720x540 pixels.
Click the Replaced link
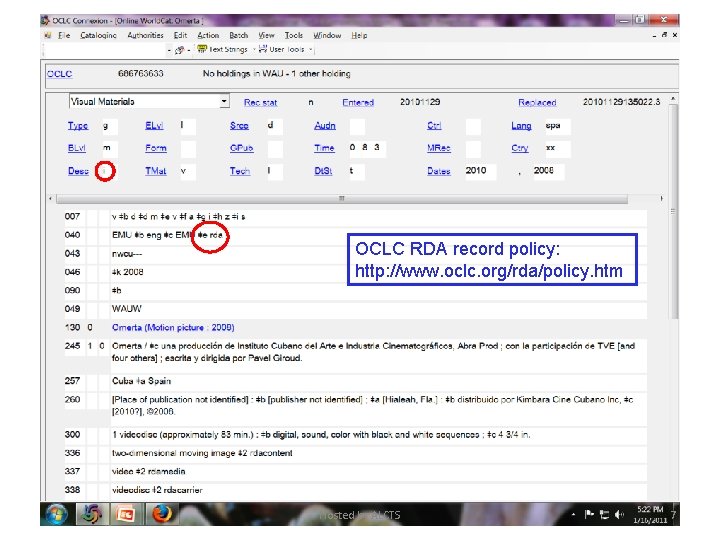click(537, 102)
